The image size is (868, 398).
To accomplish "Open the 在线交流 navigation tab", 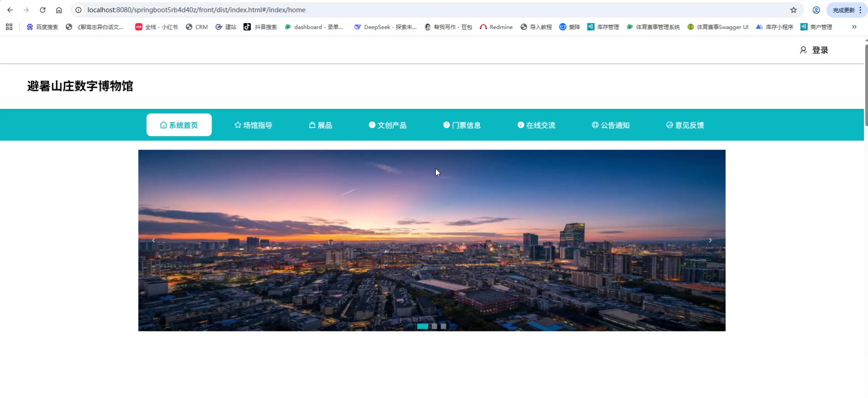I will coord(537,125).
